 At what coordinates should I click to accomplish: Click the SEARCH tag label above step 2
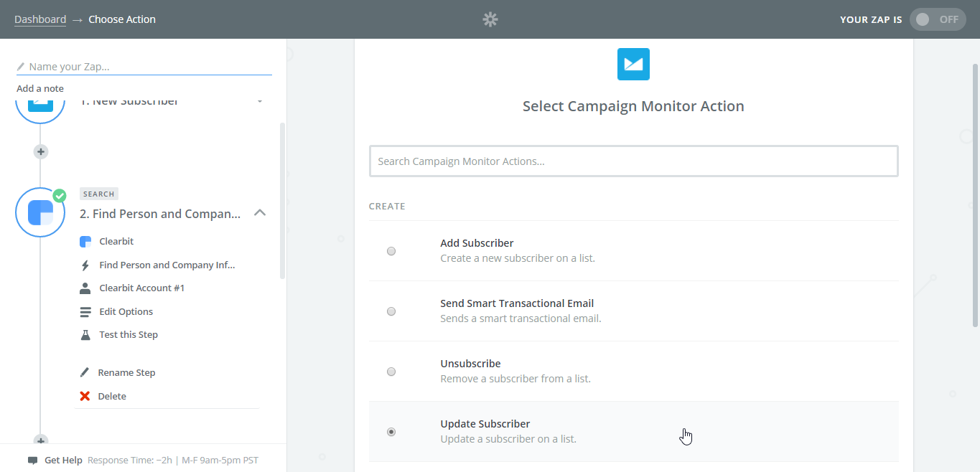(99, 194)
